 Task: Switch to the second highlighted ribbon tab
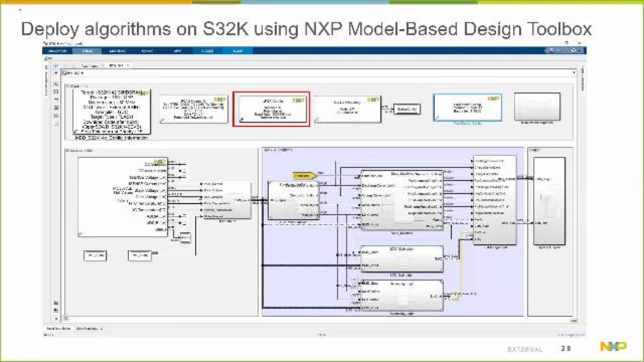(x=238, y=51)
